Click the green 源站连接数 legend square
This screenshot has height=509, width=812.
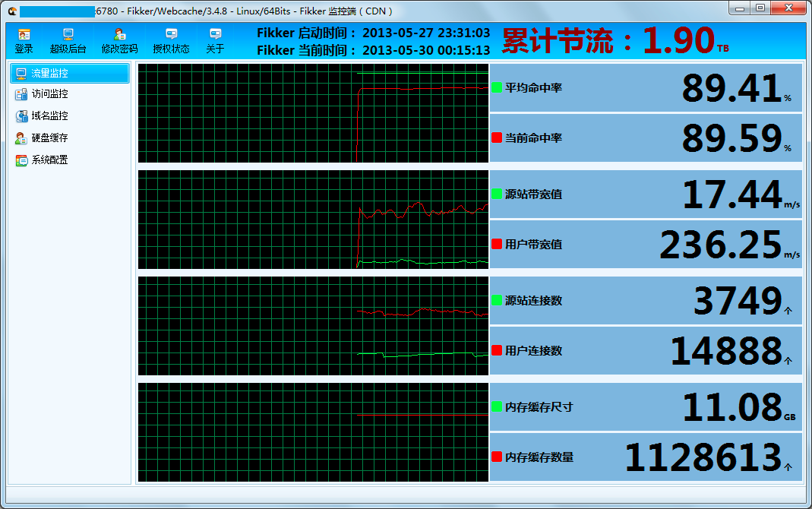click(x=497, y=300)
